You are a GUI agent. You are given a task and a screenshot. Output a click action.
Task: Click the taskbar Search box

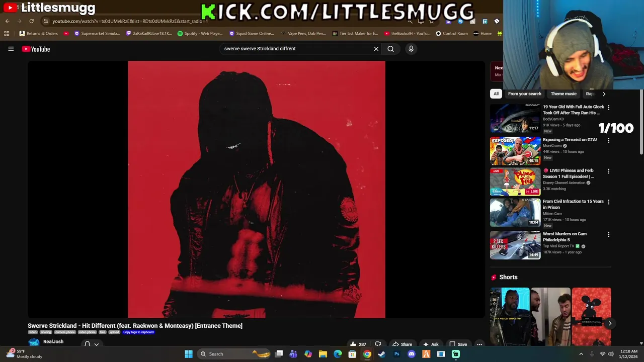[x=234, y=354]
